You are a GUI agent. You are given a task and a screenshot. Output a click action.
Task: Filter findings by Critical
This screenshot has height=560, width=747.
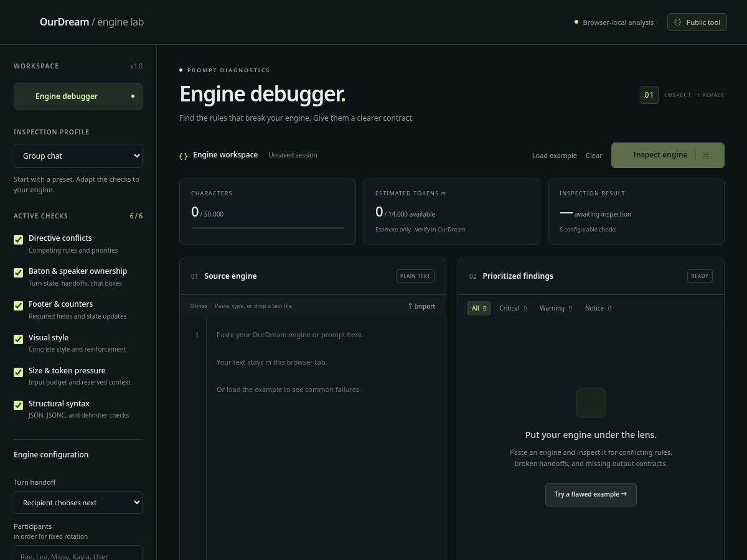pos(513,308)
